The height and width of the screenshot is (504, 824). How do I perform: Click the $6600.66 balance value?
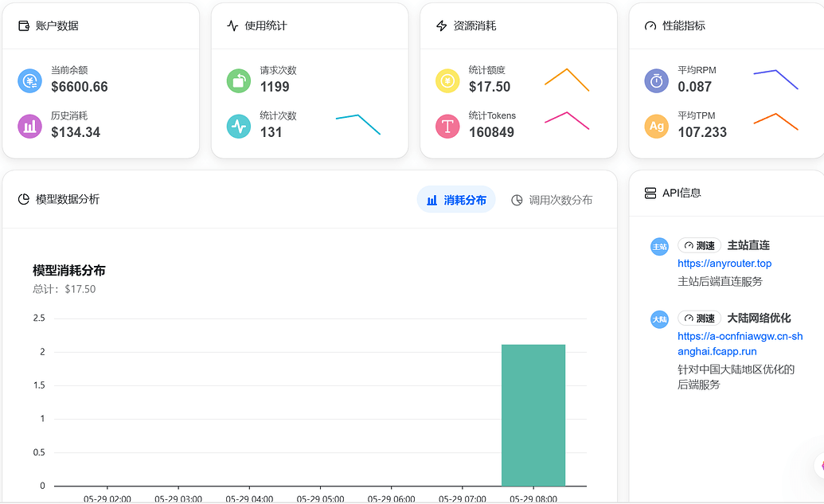(x=80, y=87)
